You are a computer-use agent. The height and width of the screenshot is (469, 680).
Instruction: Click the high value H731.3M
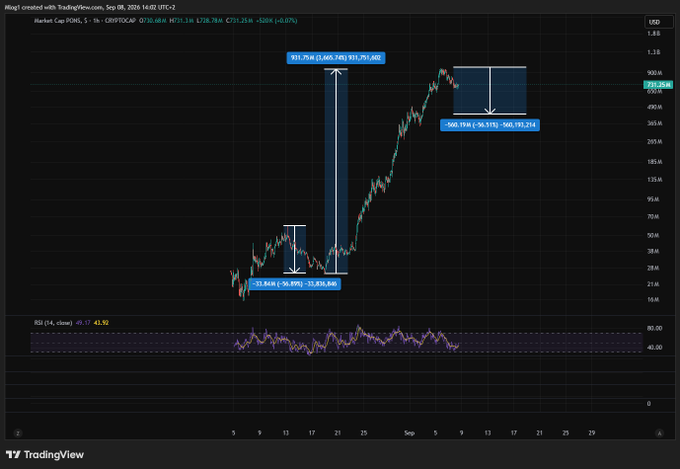coord(181,20)
